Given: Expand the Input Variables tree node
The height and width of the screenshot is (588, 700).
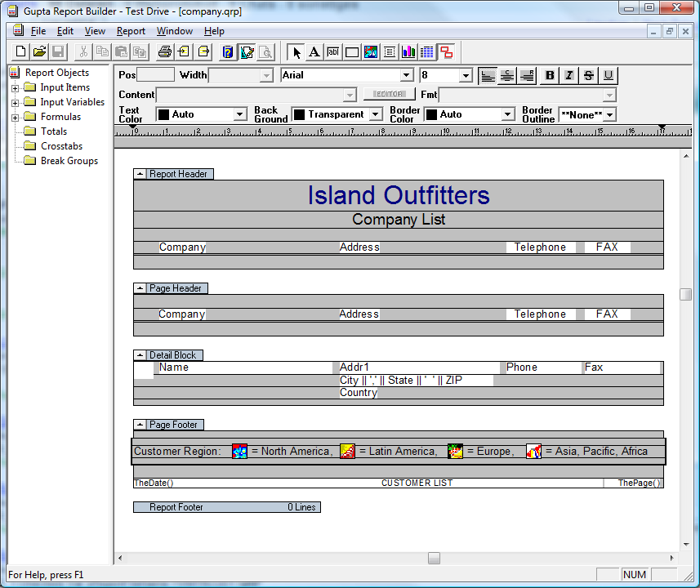Looking at the screenshot, I should coord(16,103).
